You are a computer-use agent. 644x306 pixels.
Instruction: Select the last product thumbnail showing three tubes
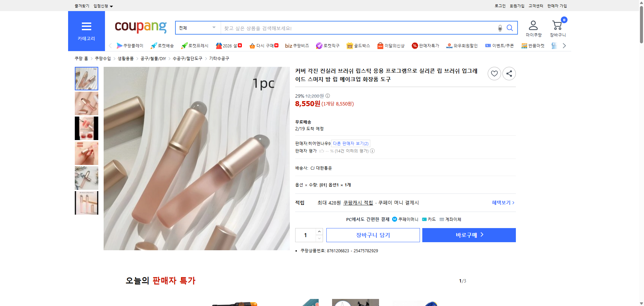pos(86,203)
